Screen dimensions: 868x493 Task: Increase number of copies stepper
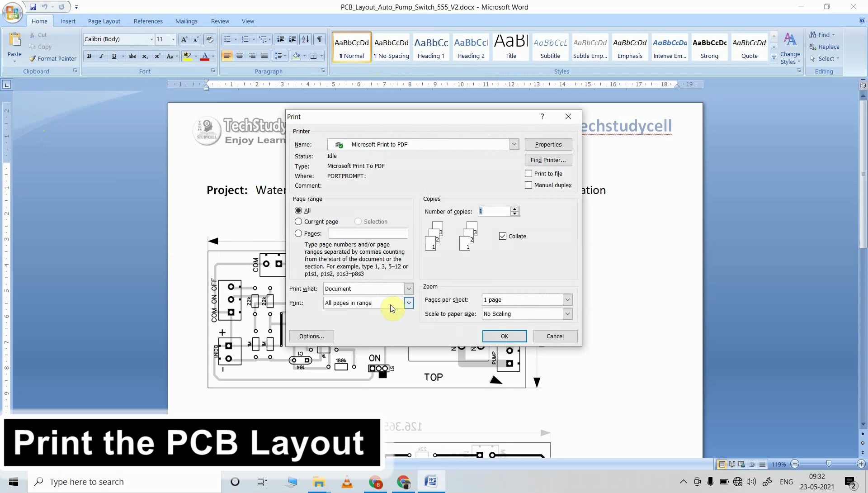pos(514,209)
